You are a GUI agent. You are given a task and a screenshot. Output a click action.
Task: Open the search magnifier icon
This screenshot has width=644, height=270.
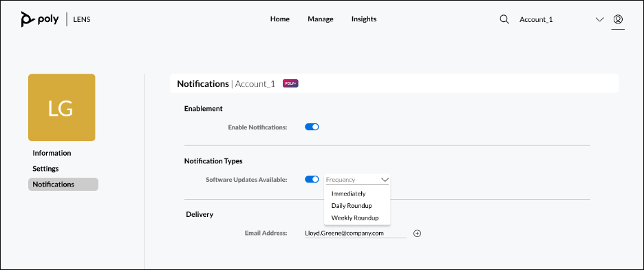[504, 19]
